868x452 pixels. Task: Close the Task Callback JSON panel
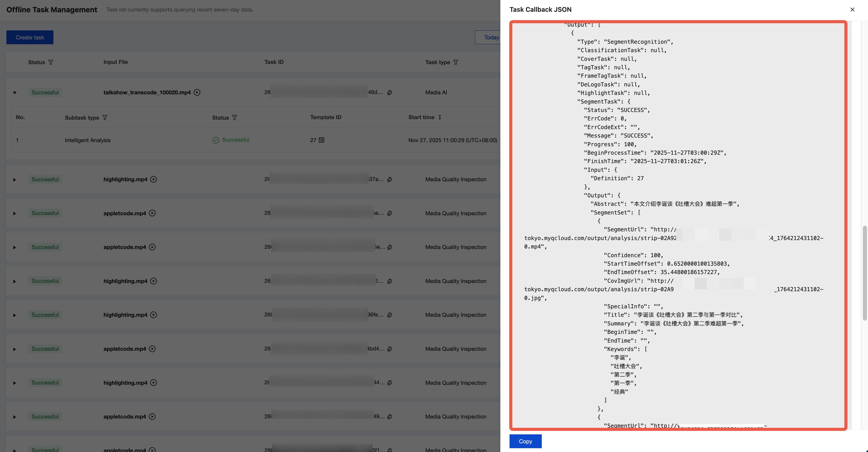click(x=852, y=9)
